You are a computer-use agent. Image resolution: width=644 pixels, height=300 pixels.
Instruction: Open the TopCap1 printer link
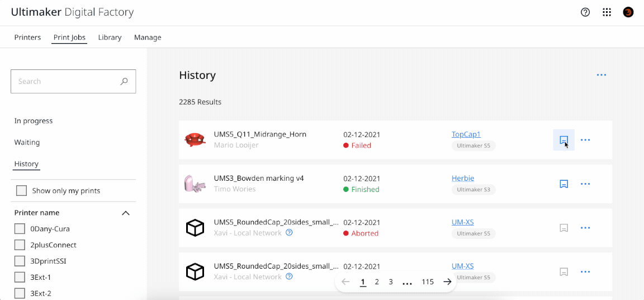point(466,134)
